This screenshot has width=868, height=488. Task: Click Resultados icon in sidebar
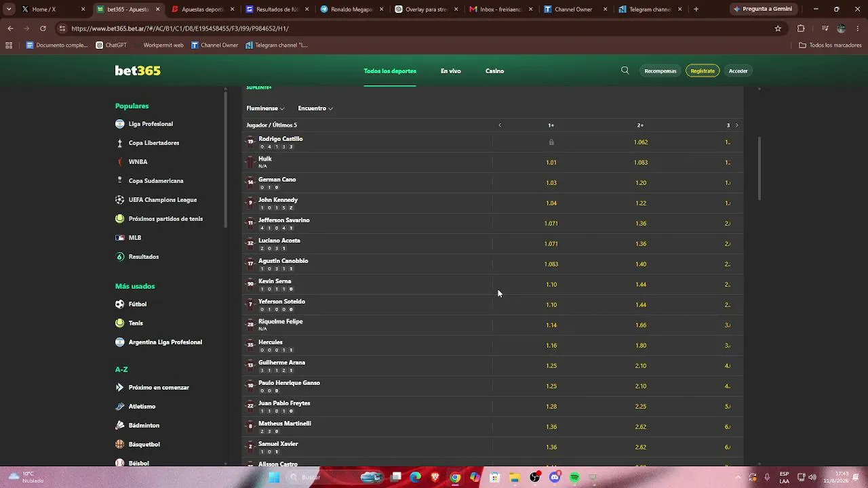(x=120, y=257)
